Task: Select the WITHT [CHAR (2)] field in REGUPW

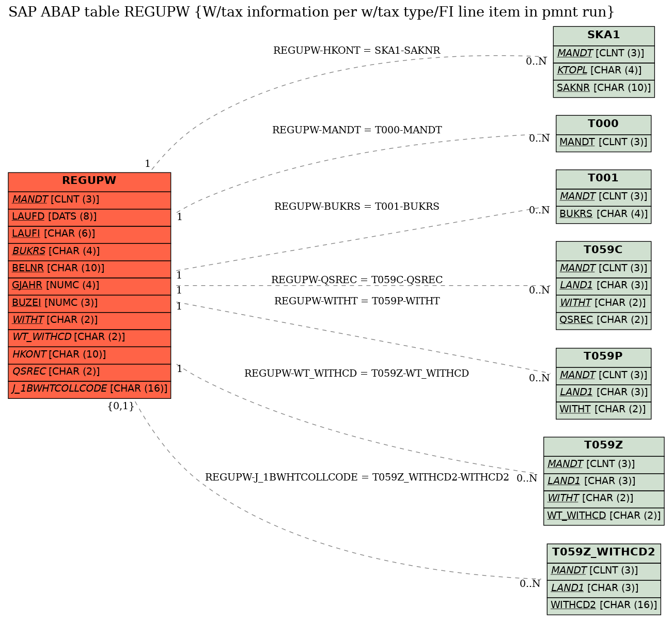Action: [89, 320]
